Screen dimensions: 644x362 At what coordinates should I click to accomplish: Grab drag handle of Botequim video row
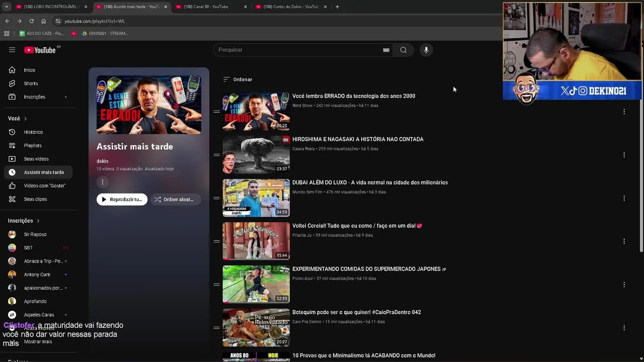(x=216, y=328)
